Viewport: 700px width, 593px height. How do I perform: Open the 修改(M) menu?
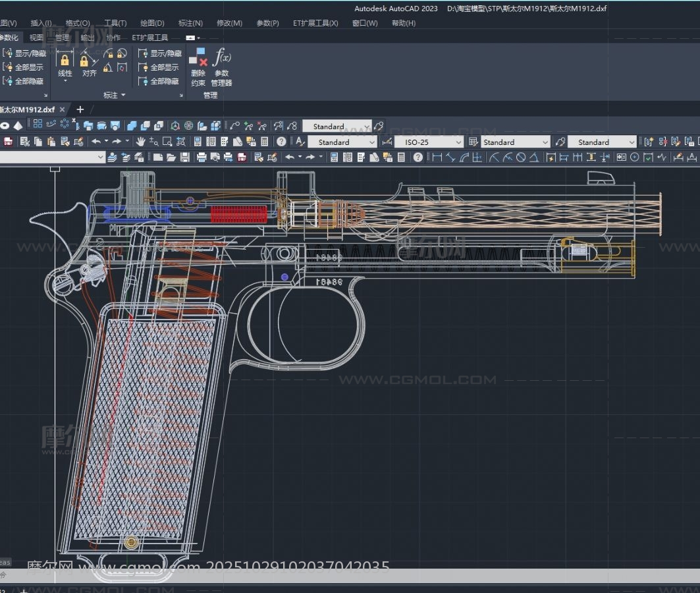(x=229, y=23)
